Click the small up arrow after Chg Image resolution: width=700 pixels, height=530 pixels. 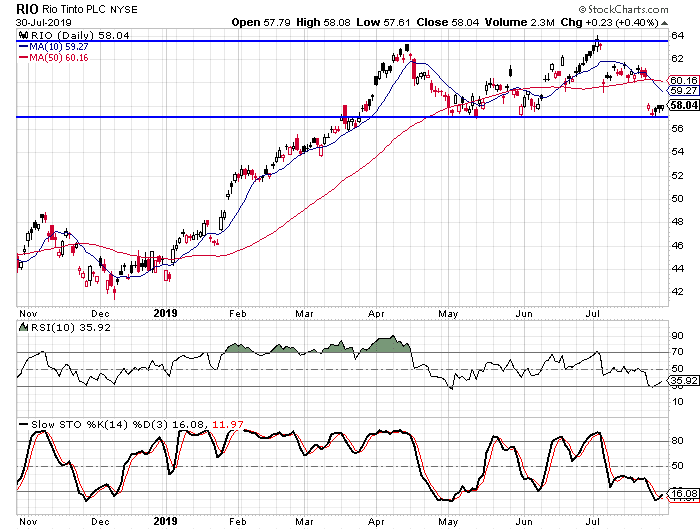click(x=664, y=23)
